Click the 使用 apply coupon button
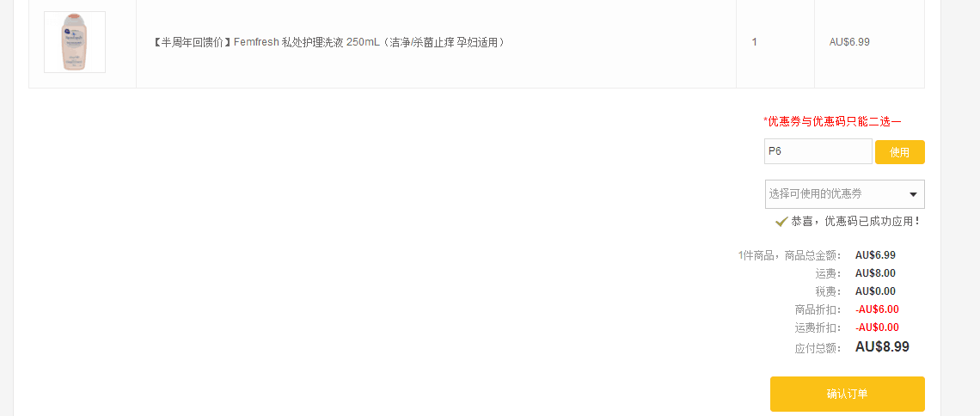The height and width of the screenshot is (416, 980). (x=899, y=152)
